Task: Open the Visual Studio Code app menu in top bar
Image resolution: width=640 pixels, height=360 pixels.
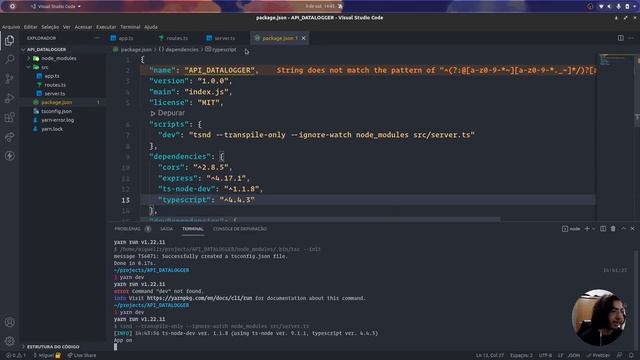Action: pos(56,7)
